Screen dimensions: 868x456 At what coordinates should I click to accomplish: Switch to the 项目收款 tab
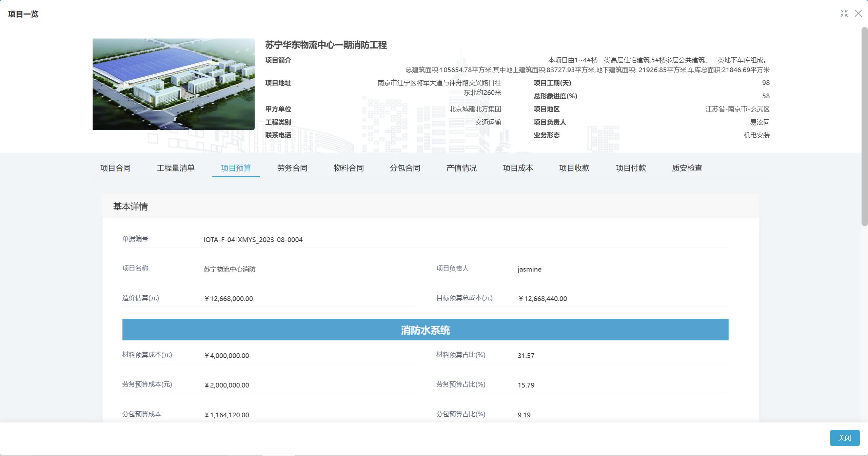coord(574,168)
